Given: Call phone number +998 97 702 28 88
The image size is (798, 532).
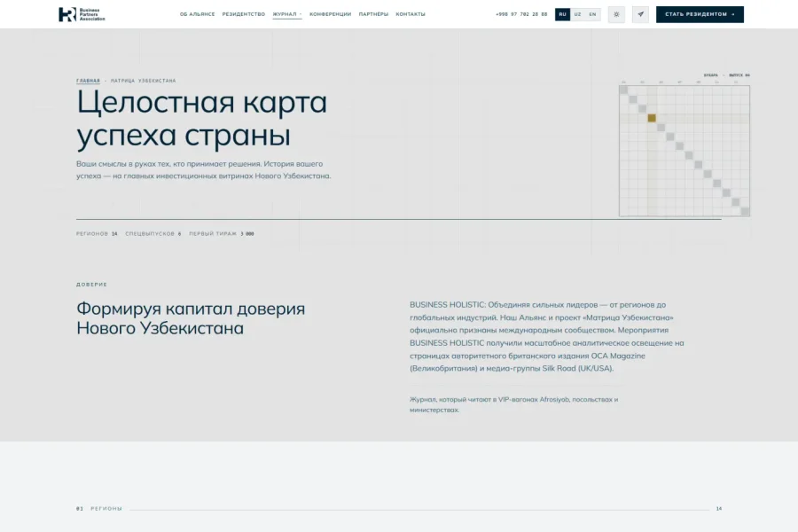Looking at the screenshot, I should coord(521,14).
